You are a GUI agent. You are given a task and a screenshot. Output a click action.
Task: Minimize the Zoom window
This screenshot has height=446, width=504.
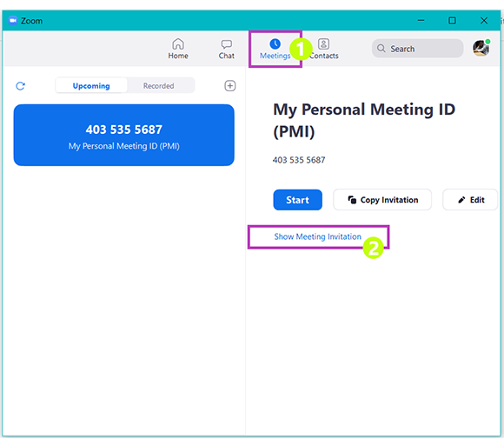tap(421, 21)
